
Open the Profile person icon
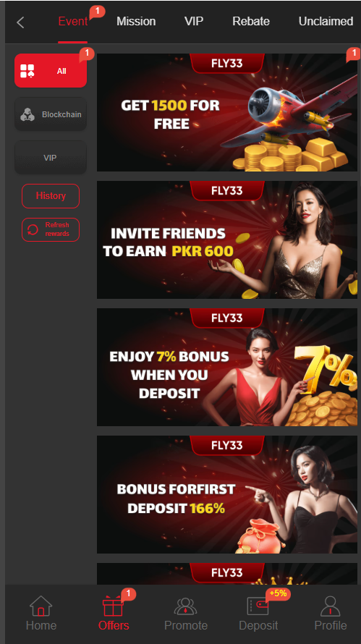331,606
